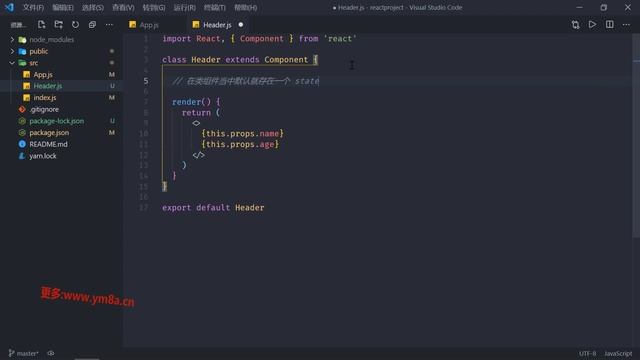
Task: Click the vertical editor scrollbar
Action: 636,135
